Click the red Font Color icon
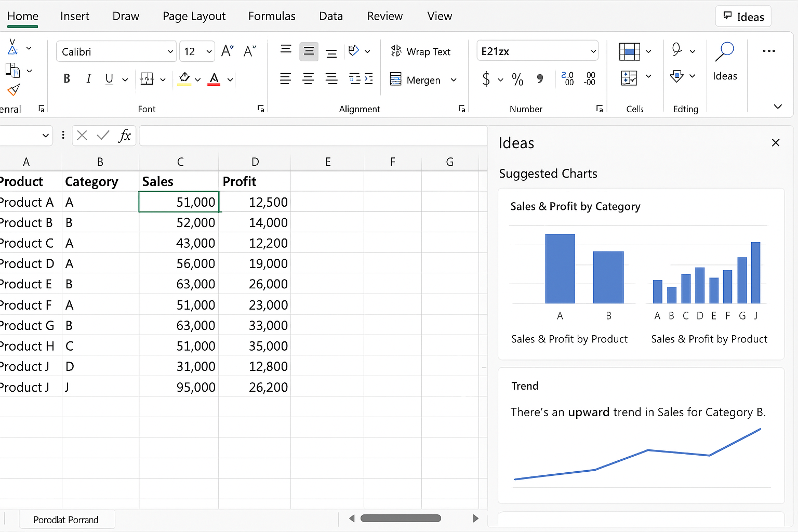 [214, 79]
